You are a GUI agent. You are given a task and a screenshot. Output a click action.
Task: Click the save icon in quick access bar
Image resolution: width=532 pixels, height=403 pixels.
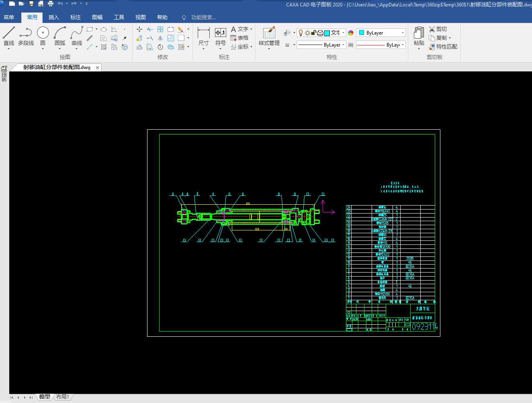coord(31,4)
